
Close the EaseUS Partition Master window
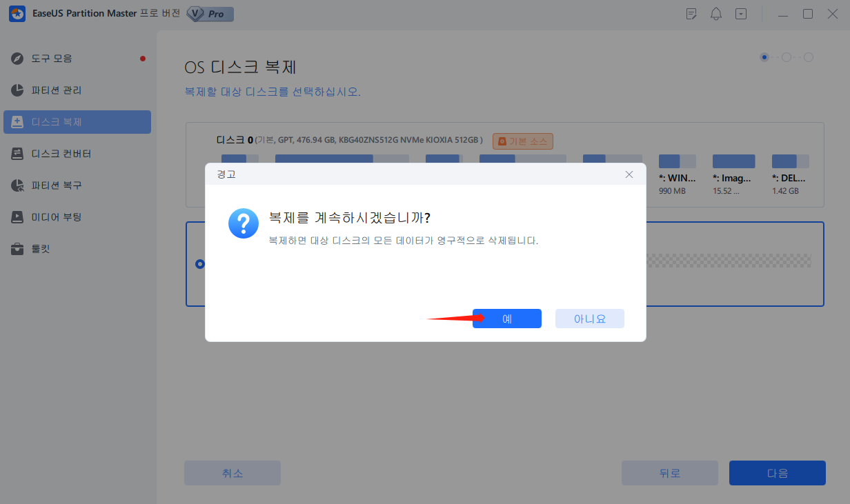(832, 14)
